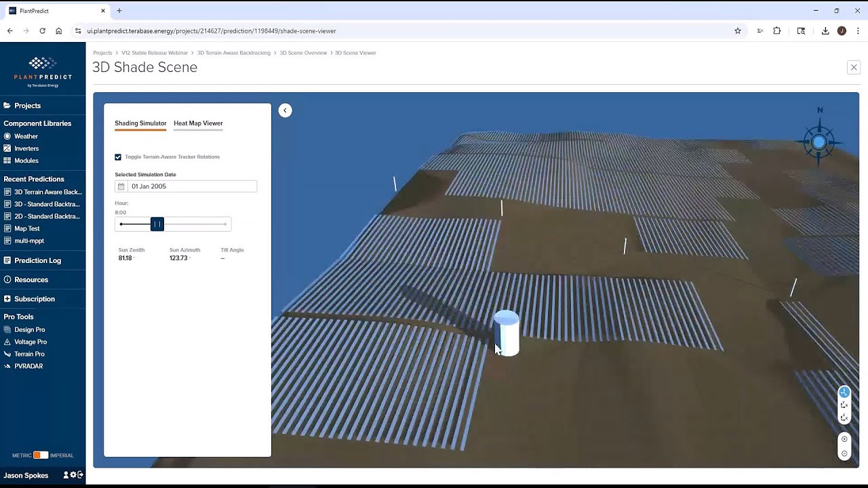
Task: Click the 3D Scene Viewer breadcrumb
Action: (355, 53)
